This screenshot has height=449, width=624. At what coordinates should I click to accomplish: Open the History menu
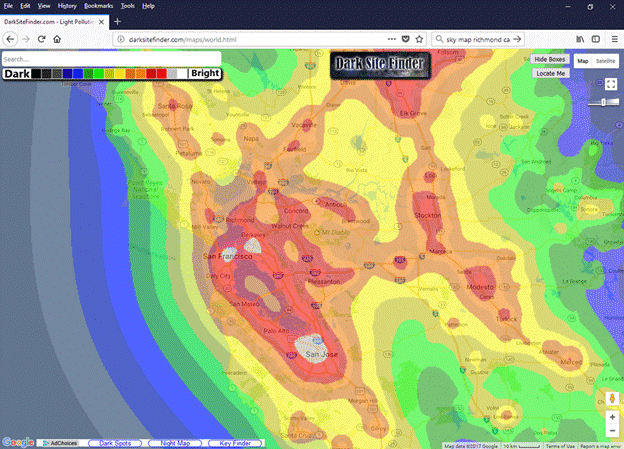pyautogui.click(x=66, y=6)
